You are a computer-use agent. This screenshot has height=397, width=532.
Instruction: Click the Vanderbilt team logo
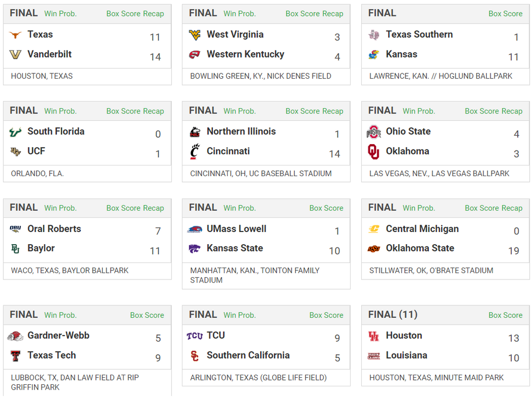click(x=15, y=54)
